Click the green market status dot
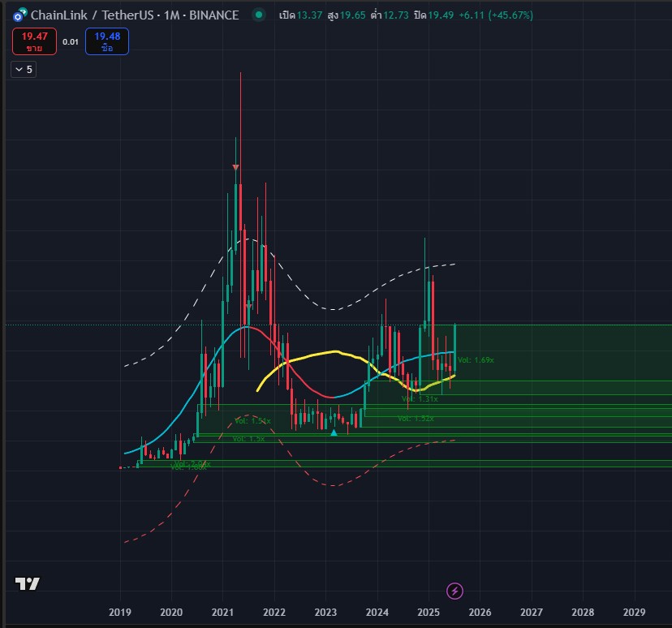 click(x=259, y=15)
